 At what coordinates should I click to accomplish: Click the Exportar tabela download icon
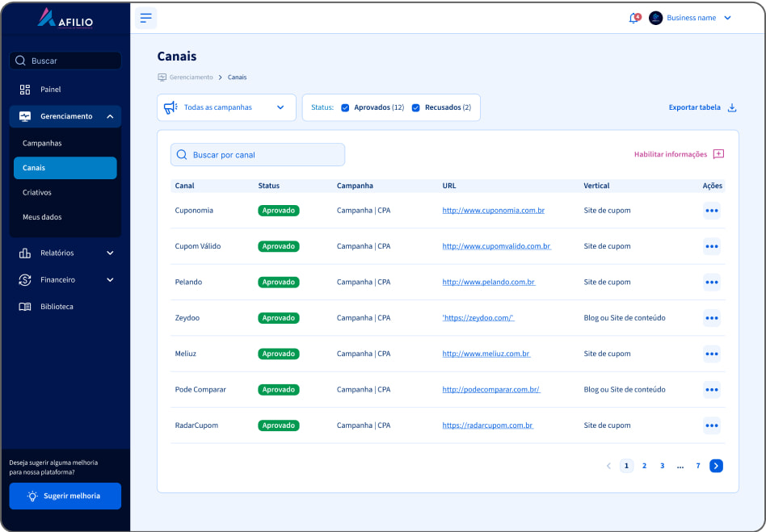732,107
